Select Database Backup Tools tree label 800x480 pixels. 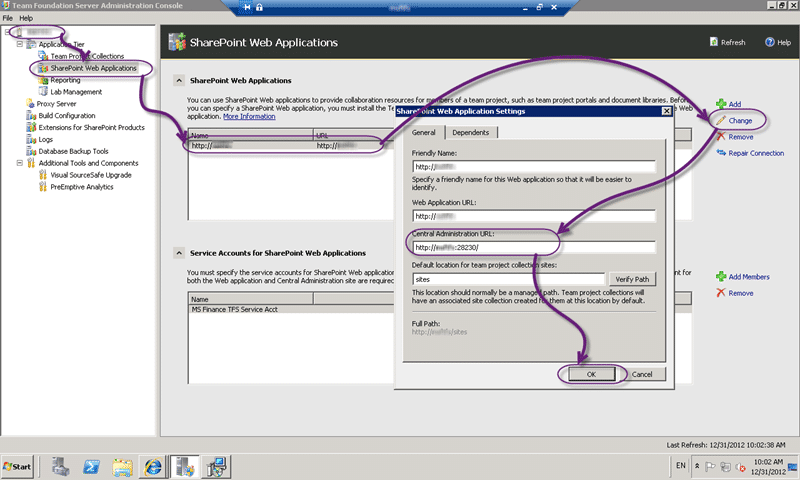tap(73, 151)
